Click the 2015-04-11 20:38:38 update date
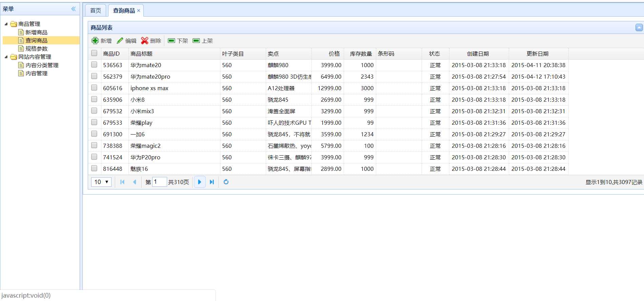The height and width of the screenshot is (301, 644). [x=538, y=65]
